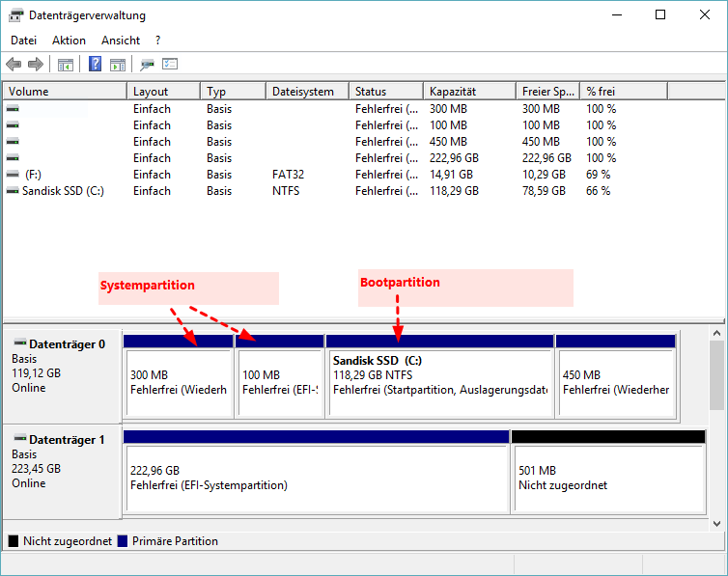Click the show/hide console tree icon
Screen dimensions: 728x576
point(66,65)
